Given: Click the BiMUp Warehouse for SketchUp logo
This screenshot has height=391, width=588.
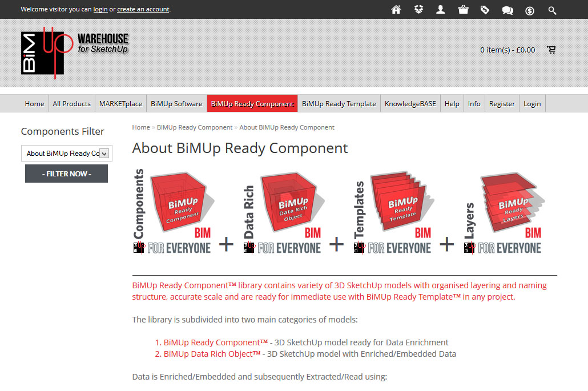Looking at the screenshot, I should pos(75,53).
